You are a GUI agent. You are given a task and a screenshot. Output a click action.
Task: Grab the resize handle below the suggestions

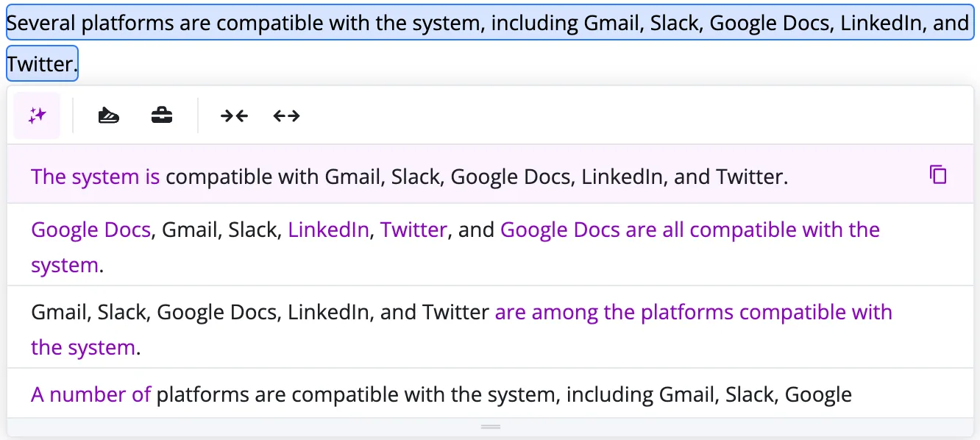pyautogui.click(x=490, y=427)
